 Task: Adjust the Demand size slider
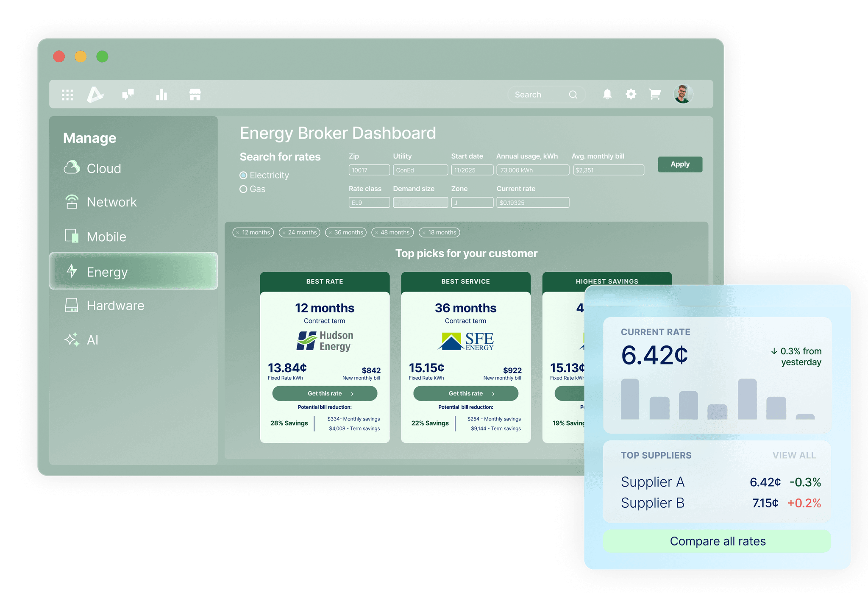pos(420,202)
